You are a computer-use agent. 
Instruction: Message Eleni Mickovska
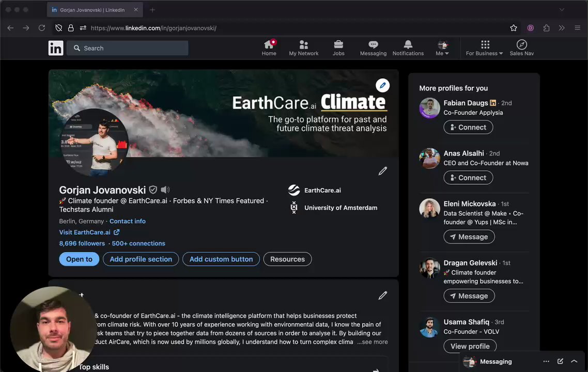tap(469, 237)
